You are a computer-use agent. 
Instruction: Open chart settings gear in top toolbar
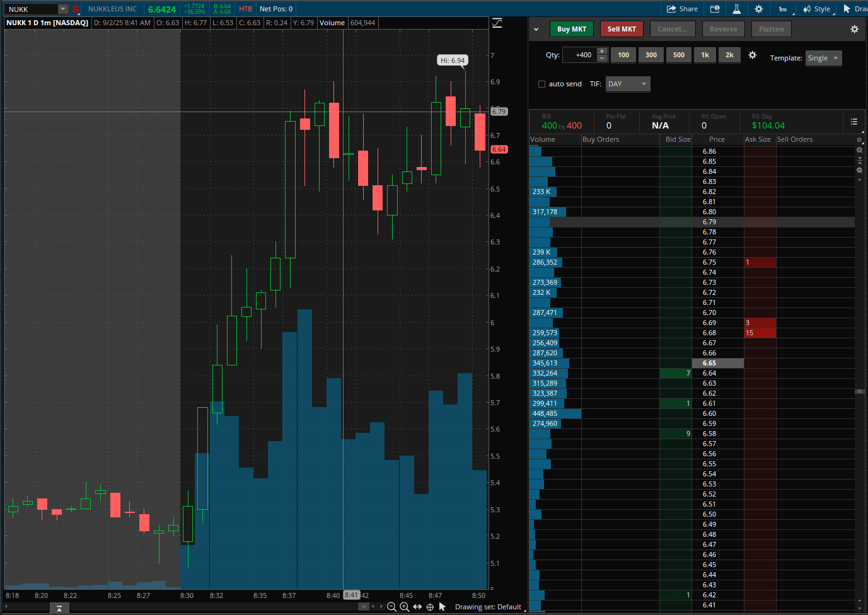(758, 9)
